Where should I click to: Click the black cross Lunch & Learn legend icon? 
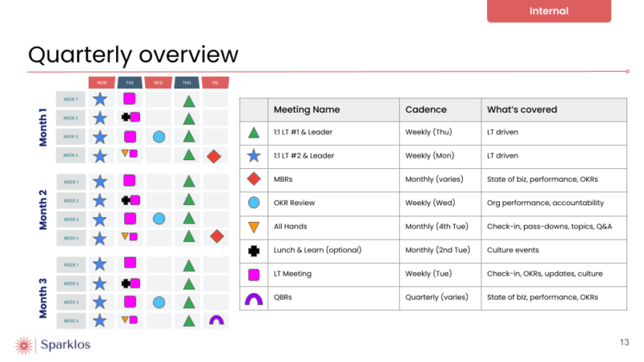click(254, 250)
